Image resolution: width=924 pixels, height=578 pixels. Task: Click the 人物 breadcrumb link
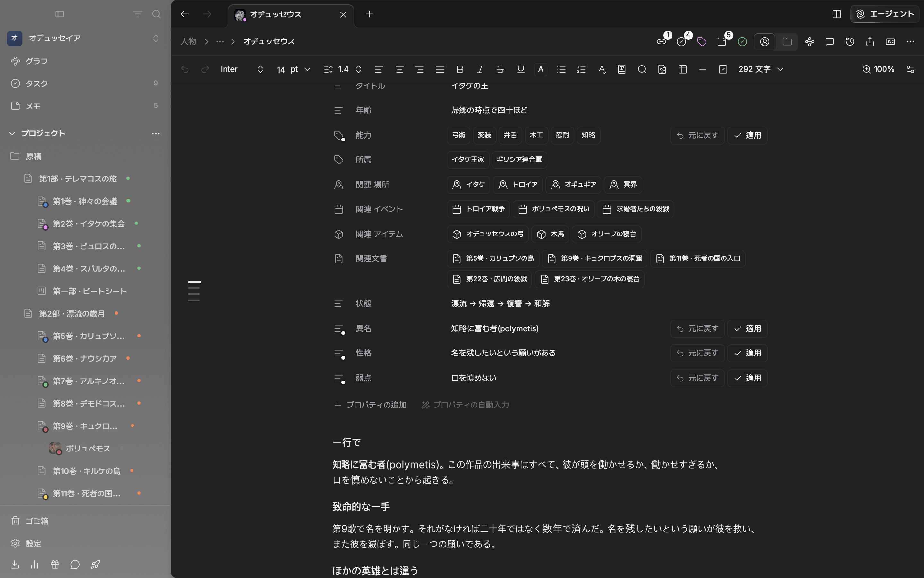click(x=188, y=42)
